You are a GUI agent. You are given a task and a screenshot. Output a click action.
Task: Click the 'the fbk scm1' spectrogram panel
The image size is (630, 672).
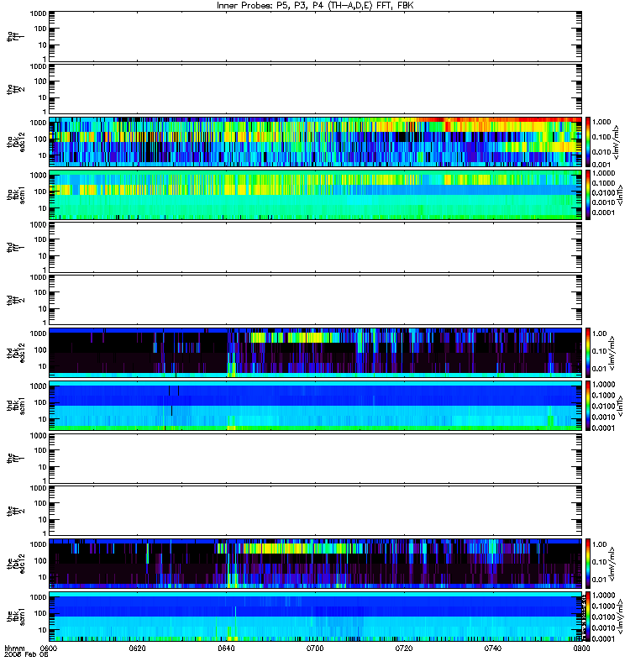coord(316,617)
